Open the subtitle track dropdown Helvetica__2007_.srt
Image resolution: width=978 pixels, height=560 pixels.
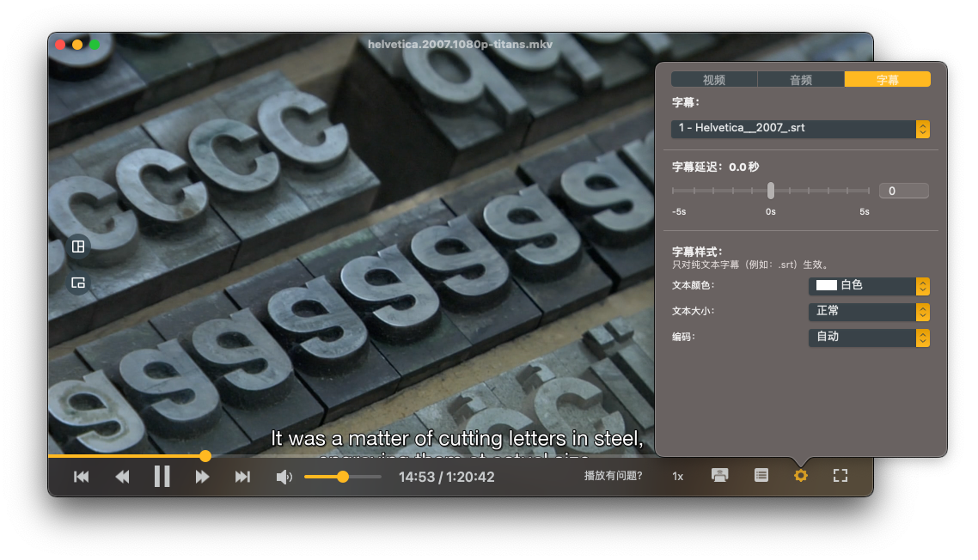(x=800, y=129)
